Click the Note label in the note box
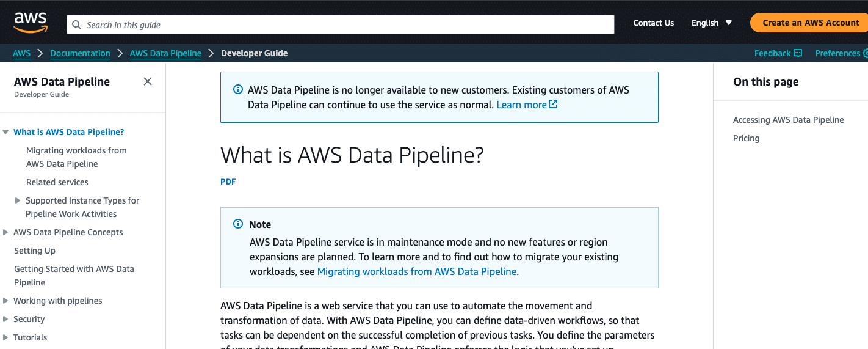The image size is (868, 349). click(x=260, y=224)
